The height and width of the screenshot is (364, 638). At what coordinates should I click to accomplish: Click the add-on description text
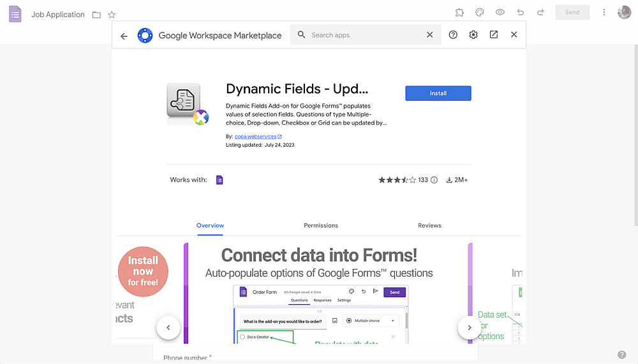306,114
